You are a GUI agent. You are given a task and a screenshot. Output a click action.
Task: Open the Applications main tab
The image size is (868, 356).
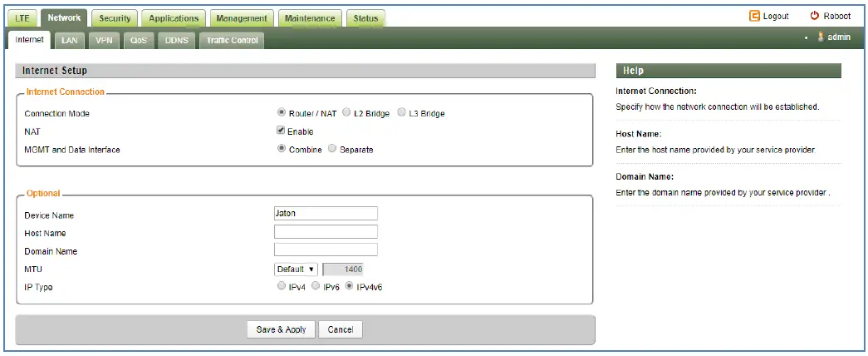[174, 18]
